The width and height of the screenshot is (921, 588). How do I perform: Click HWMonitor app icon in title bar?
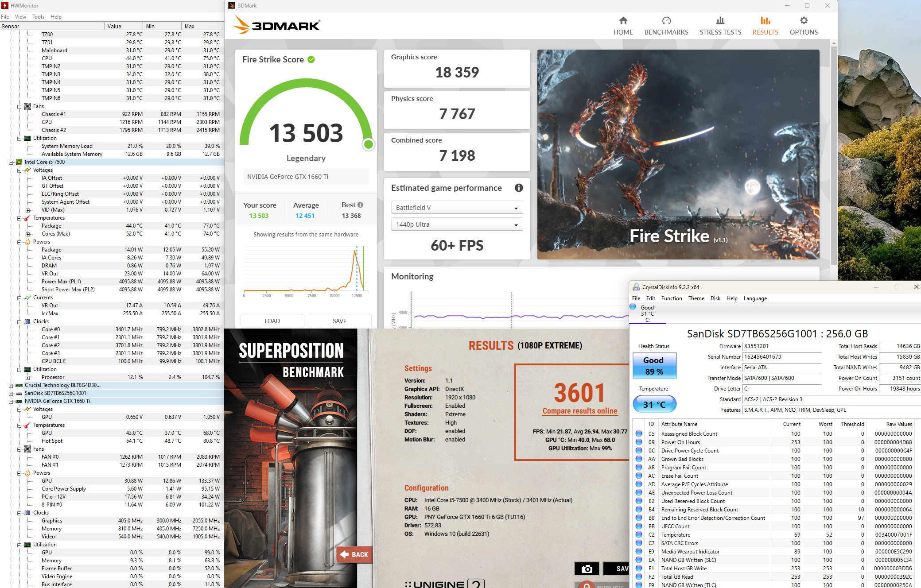pyautogui.click(x=5, y=5)
